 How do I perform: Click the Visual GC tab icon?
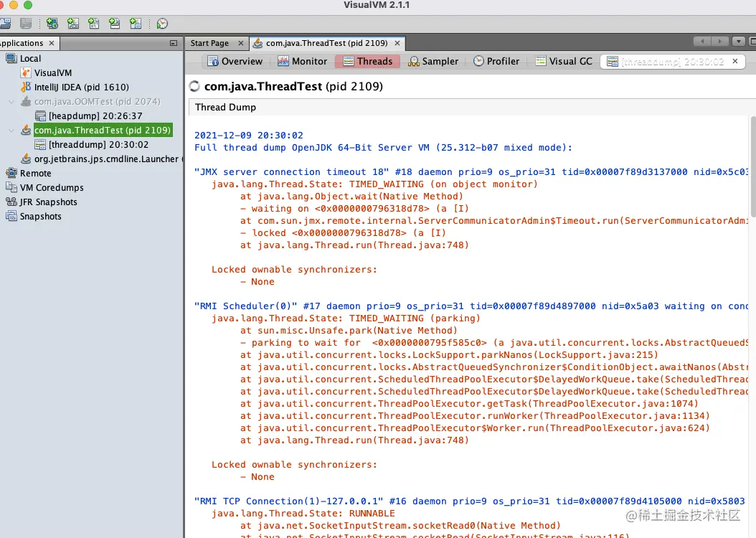(541, 61)
